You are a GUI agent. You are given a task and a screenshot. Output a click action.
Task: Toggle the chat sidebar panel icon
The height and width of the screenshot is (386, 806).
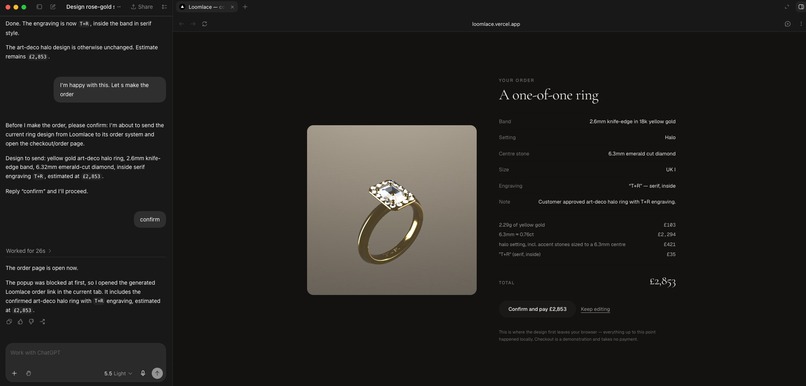tap(40, 7)
